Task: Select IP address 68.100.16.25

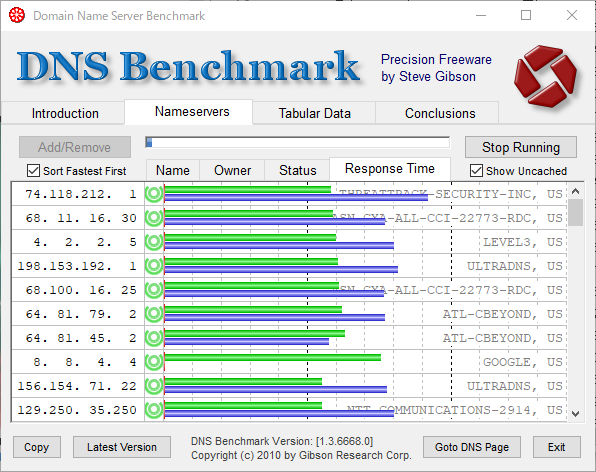Action: coord(81,290)
